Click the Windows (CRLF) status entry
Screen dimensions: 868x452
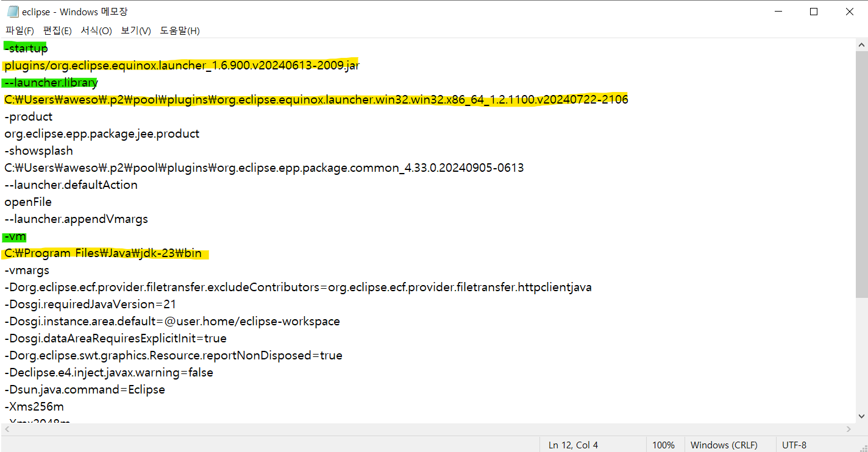point(724,445)
